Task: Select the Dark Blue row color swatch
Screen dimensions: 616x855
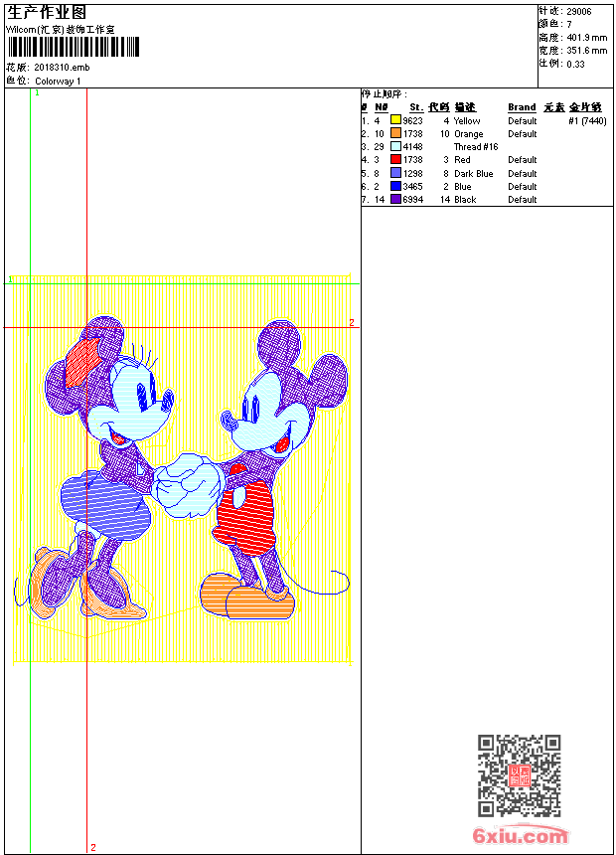Action: (395, 173)
